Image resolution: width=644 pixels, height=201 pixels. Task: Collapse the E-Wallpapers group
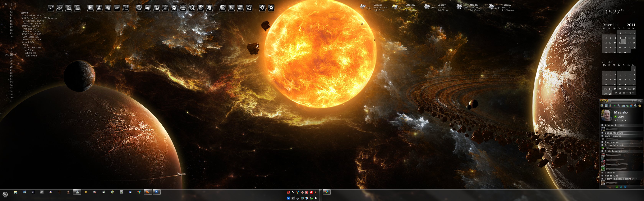tap(602, 151)
